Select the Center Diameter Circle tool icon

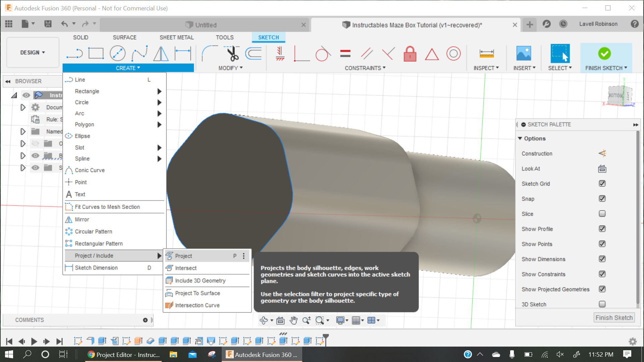[118, 54]
